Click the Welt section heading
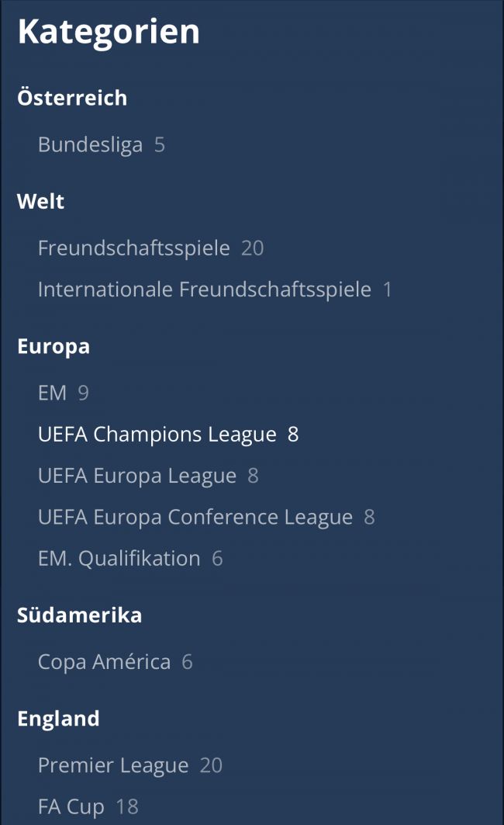504x825 pixels. (40, 202)
